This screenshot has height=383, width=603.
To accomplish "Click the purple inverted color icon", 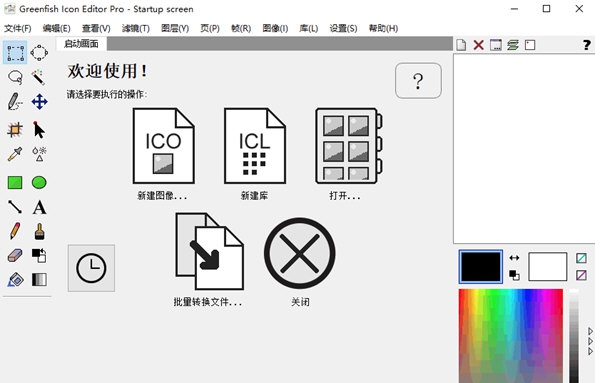I will (x=581, y=275).
